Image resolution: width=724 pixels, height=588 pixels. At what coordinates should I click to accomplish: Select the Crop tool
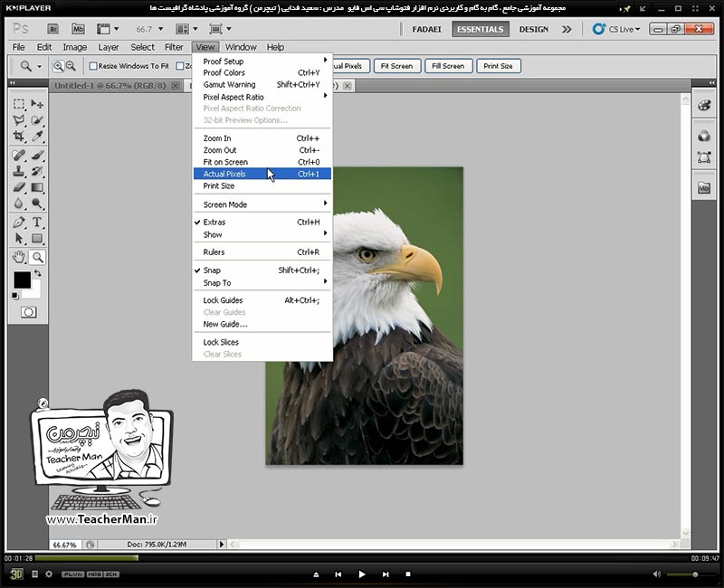[19, 137]
